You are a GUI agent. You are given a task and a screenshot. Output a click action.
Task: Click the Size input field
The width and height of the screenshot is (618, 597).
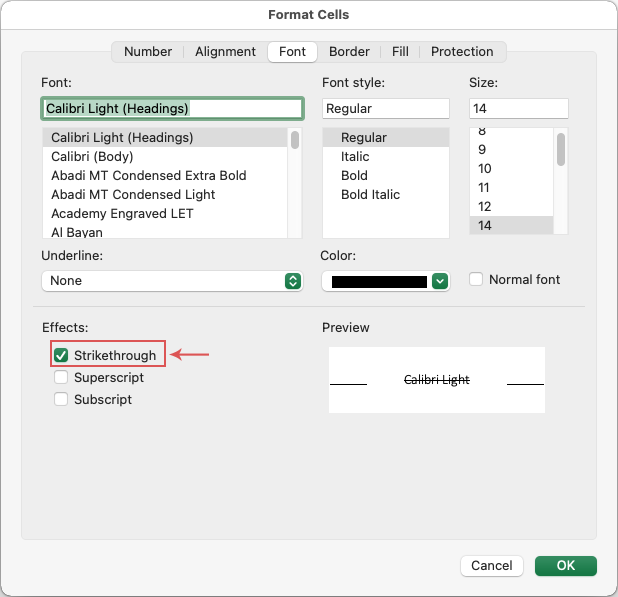coord(518,108)
